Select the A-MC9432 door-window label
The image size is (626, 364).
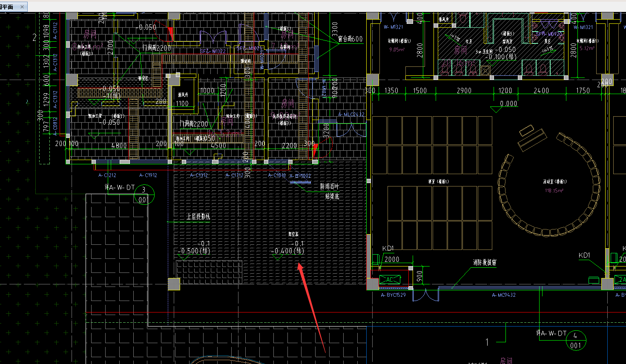pos(503,295)
